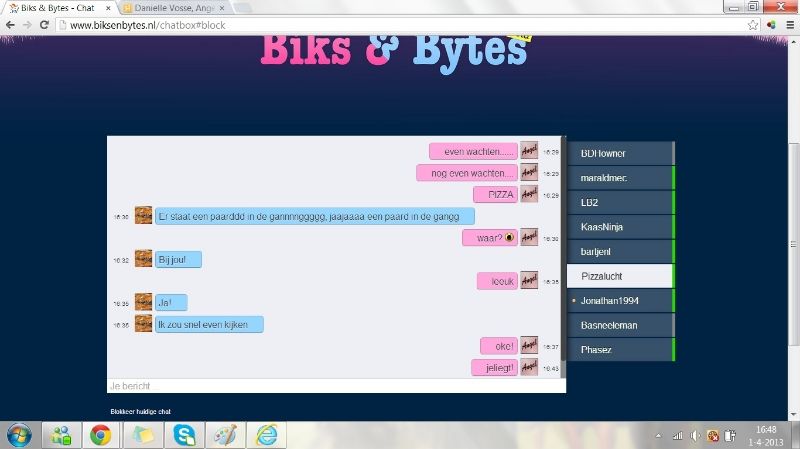
Task: Click avatar beside the 'leeuk' message
Action: pos(529,280)
